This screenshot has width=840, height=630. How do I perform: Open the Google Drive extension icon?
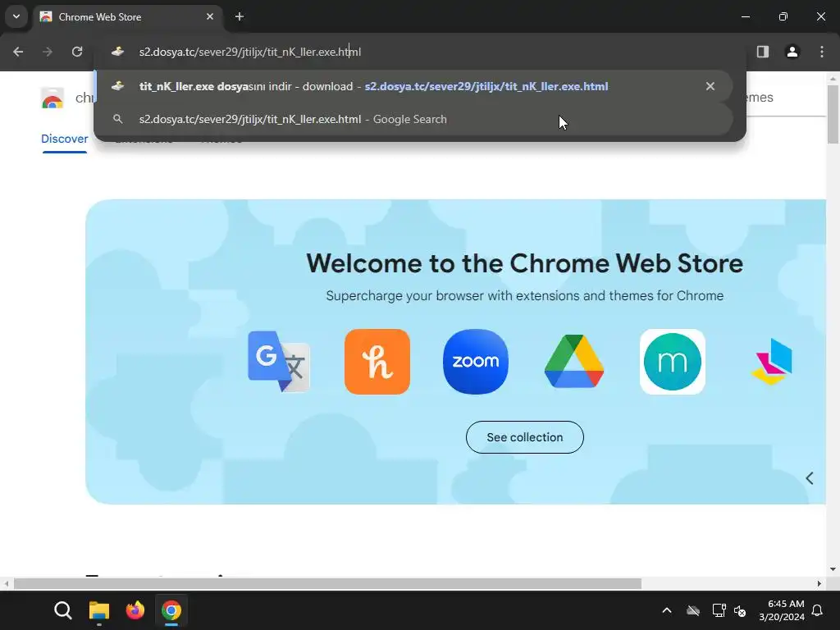click(574, 362)
